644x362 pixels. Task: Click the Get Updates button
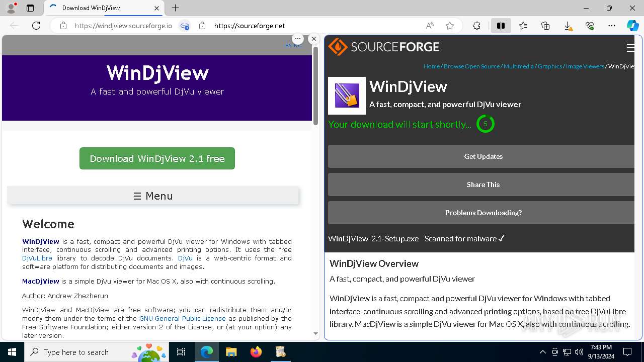[484, 156]
